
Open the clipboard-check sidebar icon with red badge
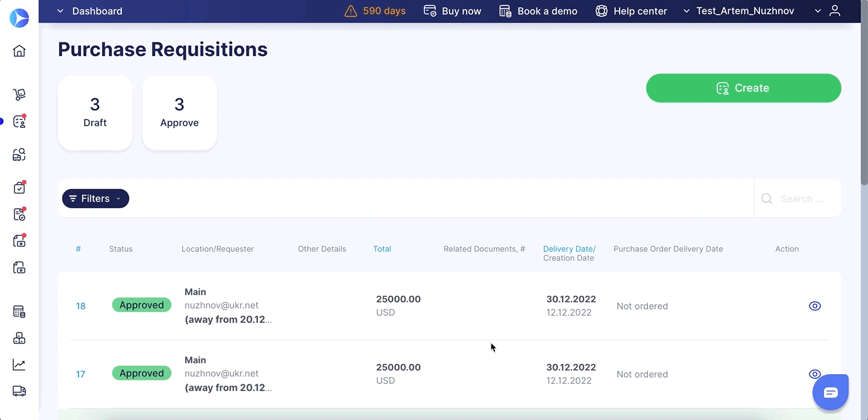click(x=19, y=188)
